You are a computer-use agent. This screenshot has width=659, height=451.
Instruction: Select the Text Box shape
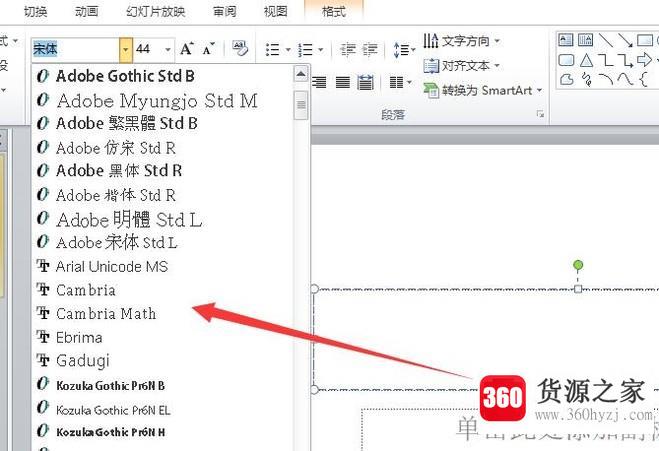[x=566, y=40]
